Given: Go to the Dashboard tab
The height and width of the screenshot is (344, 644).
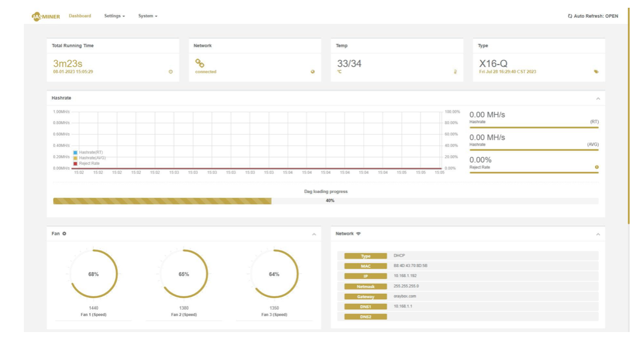Looking at the screenshot, I should [80, 16].
